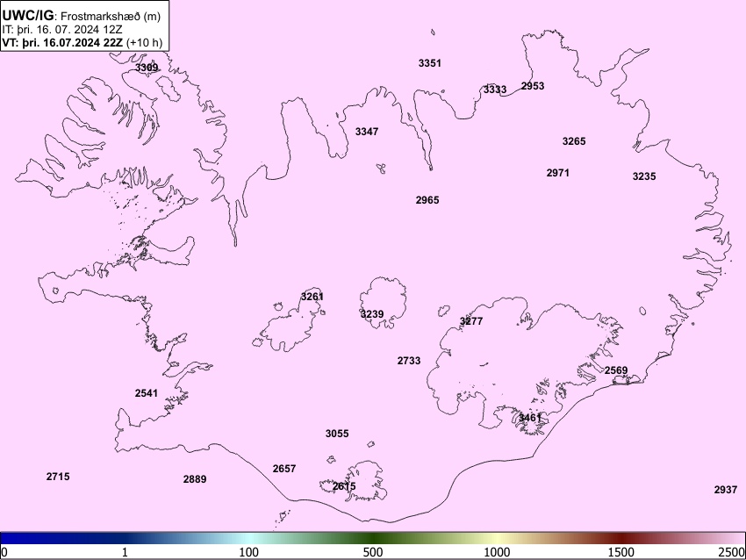Click the 3261 value on the glacier
Viewport: 746px width, 560px height.
click(x=312, y=297)
